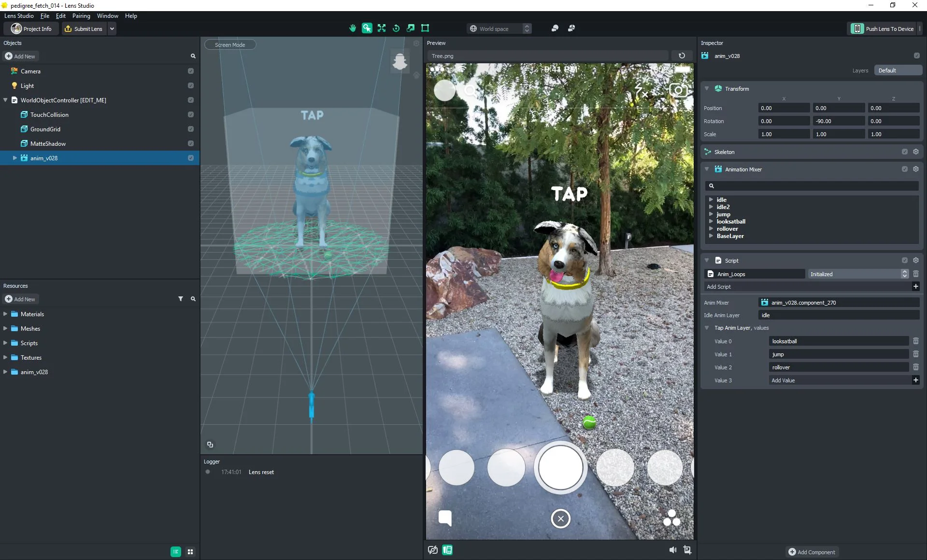
Task: Activate the rotate tool in toolbar
Action: point(396,28)
